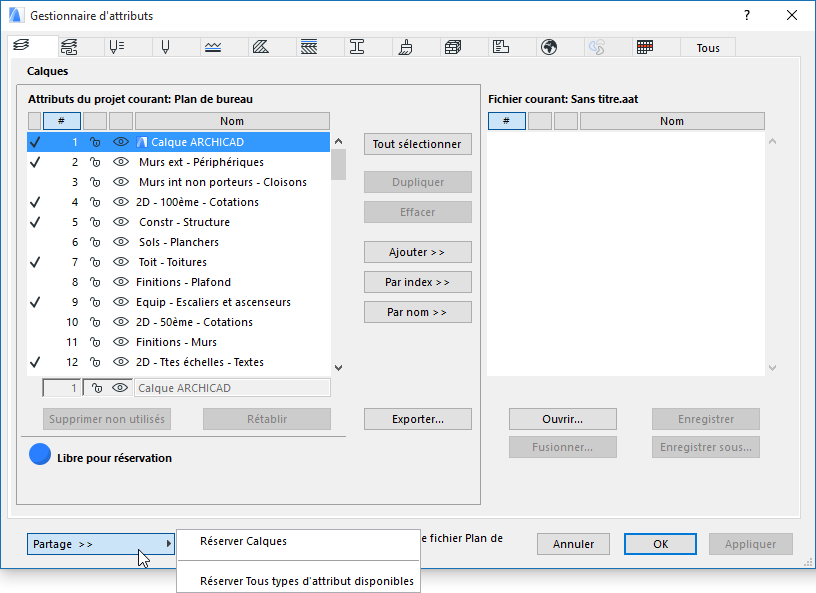Click Par nom >> button

tap(418, 312)
